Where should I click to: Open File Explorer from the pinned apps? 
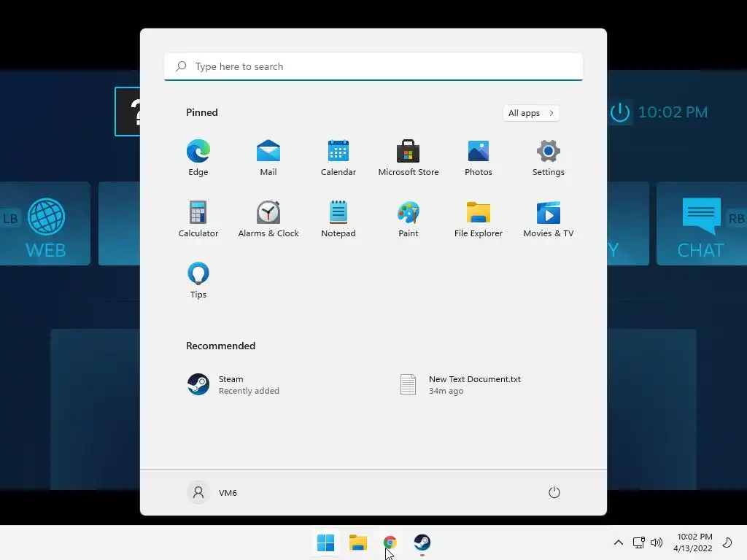[479, 219]
